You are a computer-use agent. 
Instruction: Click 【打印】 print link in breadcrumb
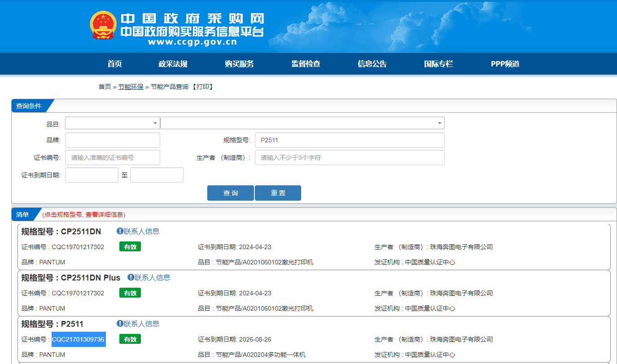[x=202, y=87]
